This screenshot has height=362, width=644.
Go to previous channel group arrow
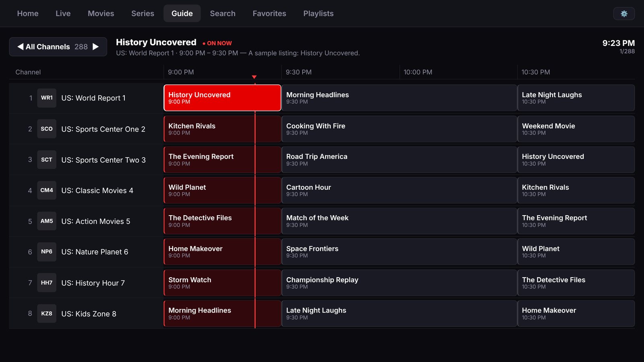(20, 47)
